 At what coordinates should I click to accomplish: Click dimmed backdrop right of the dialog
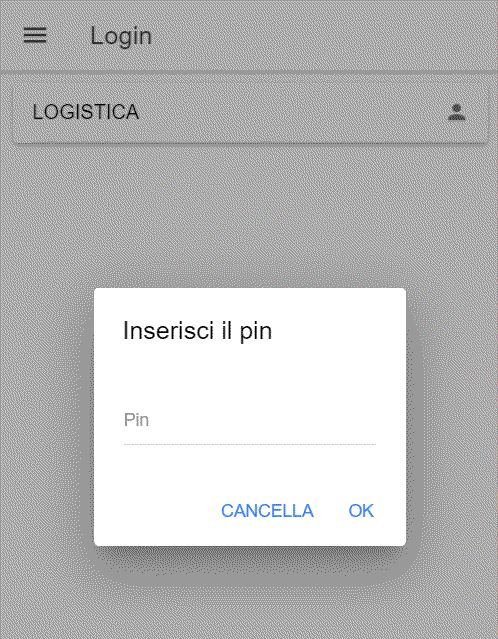tap(452, 416)
